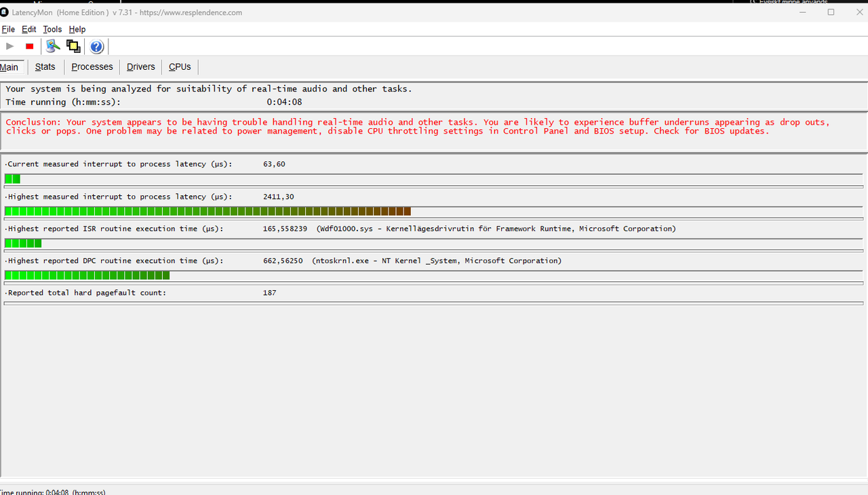This screenshot has width=868, height=495.
Task: Open the options toolbar icon
Action: point(53,46)
